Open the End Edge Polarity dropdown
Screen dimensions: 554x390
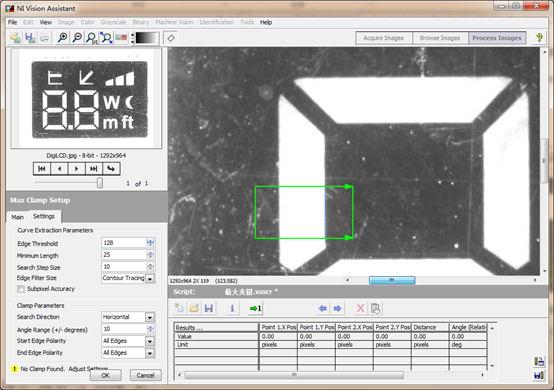pyautogui.click(x=150, y=353)
